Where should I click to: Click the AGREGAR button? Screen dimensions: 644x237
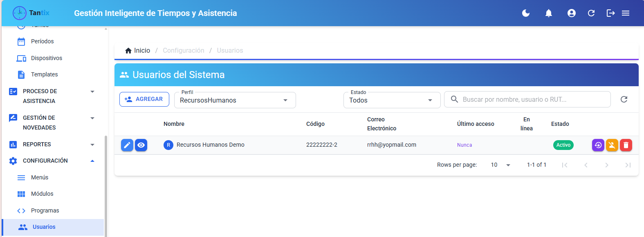point(144,99)
